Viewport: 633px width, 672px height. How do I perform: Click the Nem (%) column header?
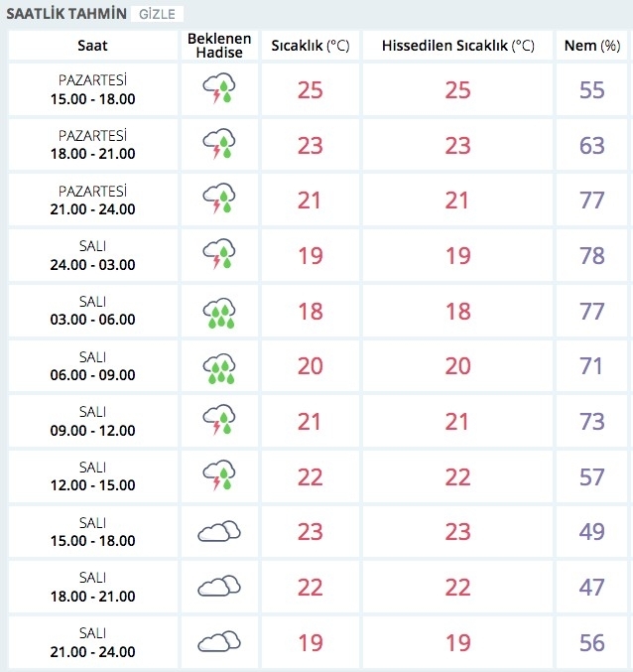[591, 46]
